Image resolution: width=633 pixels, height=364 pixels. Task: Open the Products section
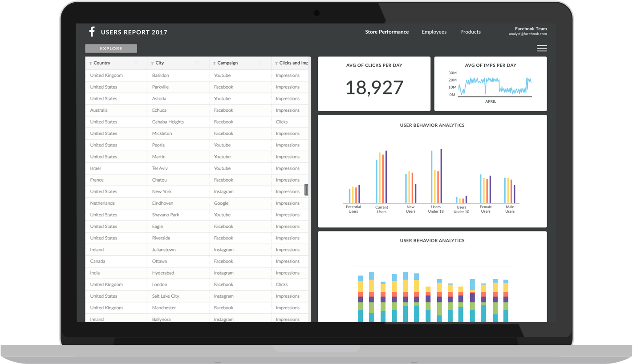pos(470,32)
